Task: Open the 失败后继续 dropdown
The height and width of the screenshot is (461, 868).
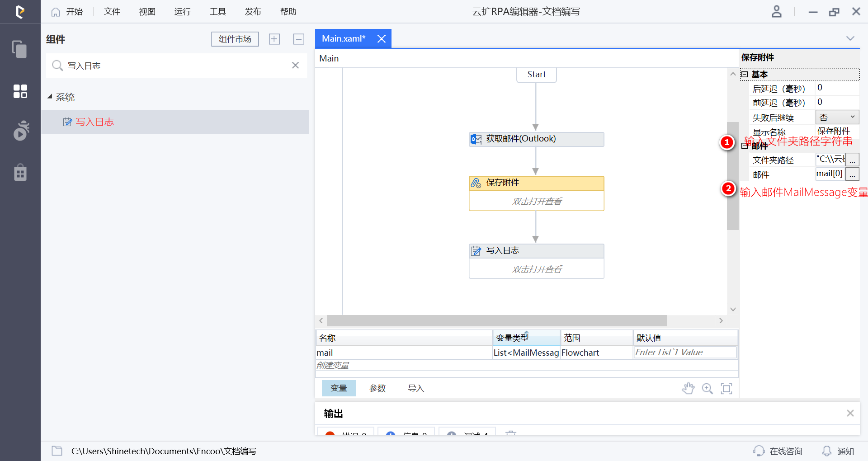Action: pos(837,117)
